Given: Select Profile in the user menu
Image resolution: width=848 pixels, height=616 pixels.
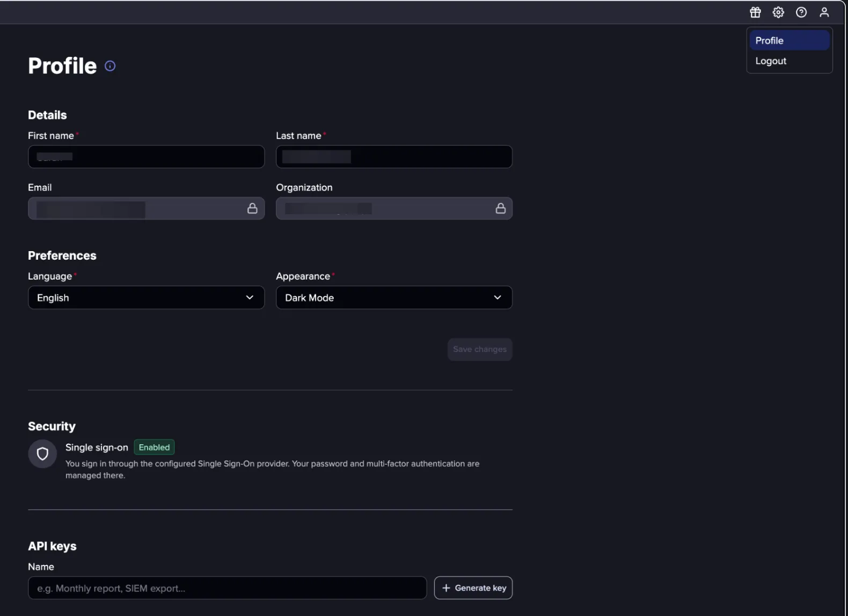Looking at the screenshot, I should click(x=789, y=40).
